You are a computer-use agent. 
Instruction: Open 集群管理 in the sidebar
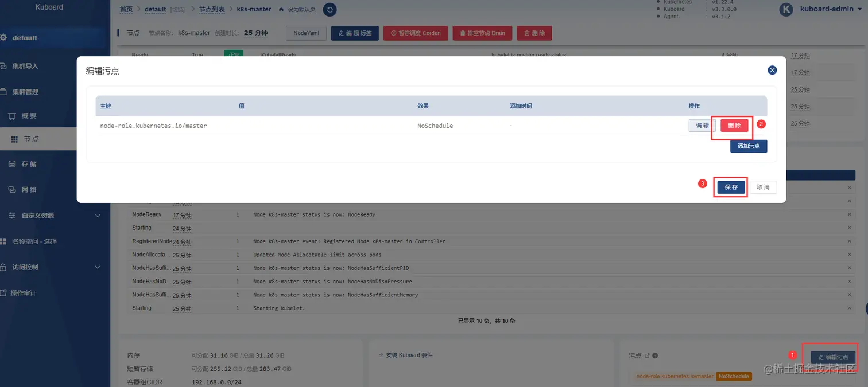click(26, 92)
